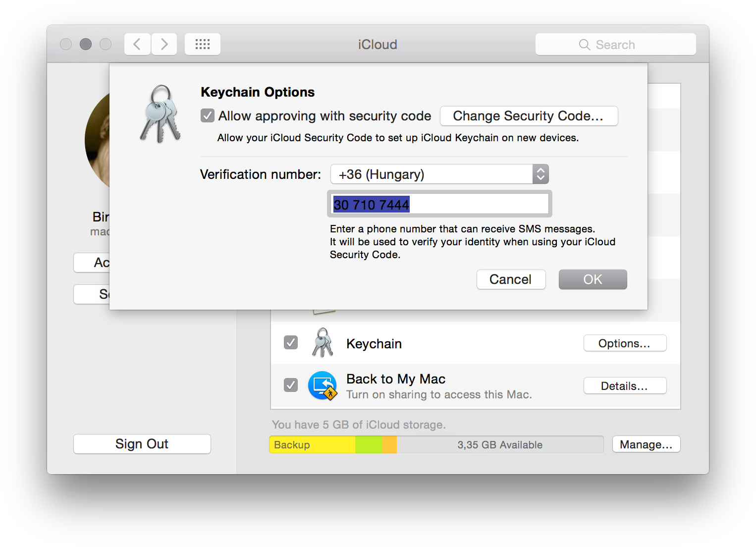Viewport: 756px width, 547px height.
Task: Go back with the left arrow toolbar button
Action: [137, 44]
